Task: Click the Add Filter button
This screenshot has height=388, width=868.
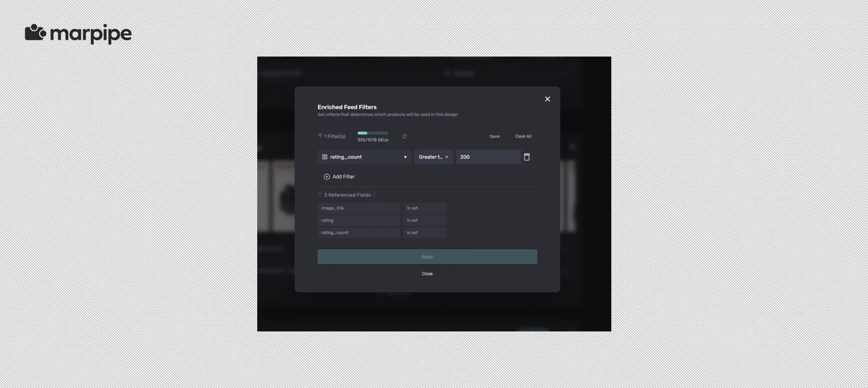Action: pos(339,177)
